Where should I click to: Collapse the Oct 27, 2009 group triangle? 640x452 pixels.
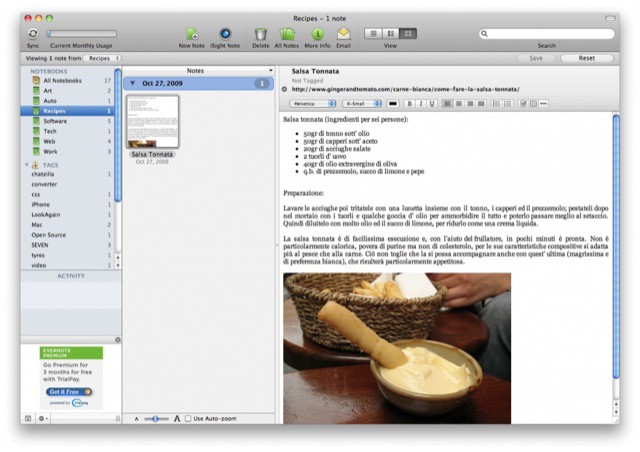click(132, 83)
